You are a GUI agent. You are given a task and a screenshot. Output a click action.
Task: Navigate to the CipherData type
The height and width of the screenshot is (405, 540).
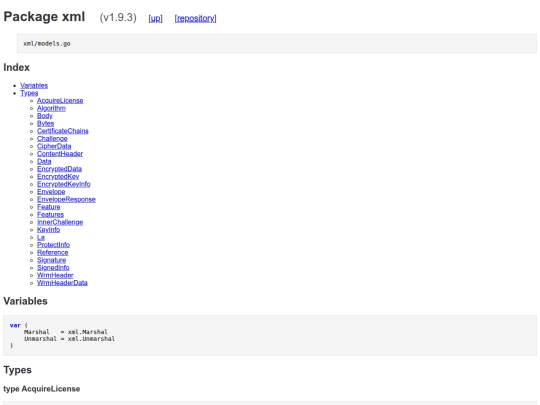pyautogui.click(x=54, y=146)
